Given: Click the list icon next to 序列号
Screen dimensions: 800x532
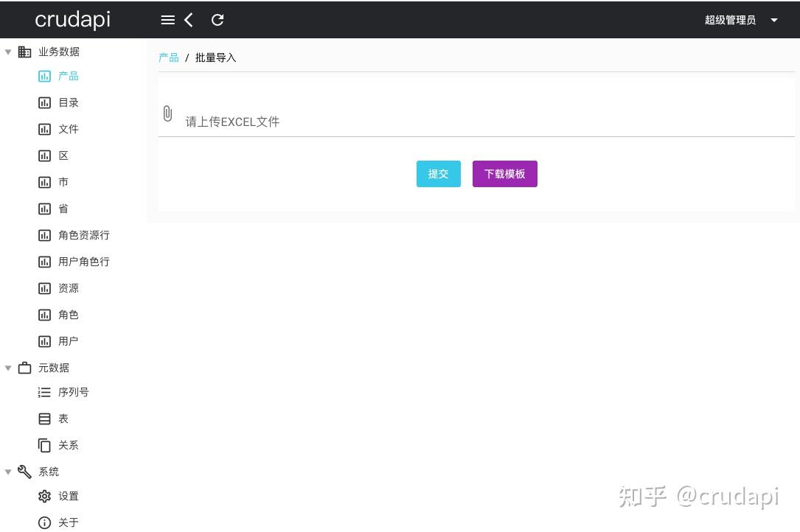Looking at the screenshot, I should pos(44,392).
